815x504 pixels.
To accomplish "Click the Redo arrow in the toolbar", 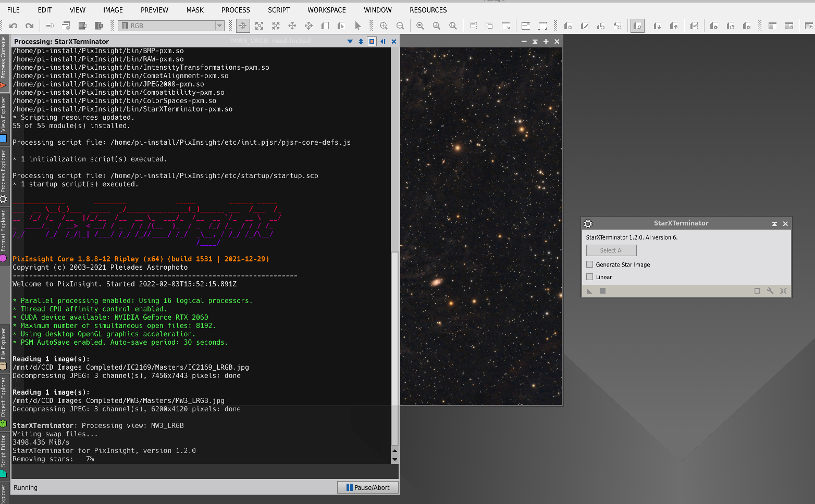I will pyautogui.click(x=30, y=26).
